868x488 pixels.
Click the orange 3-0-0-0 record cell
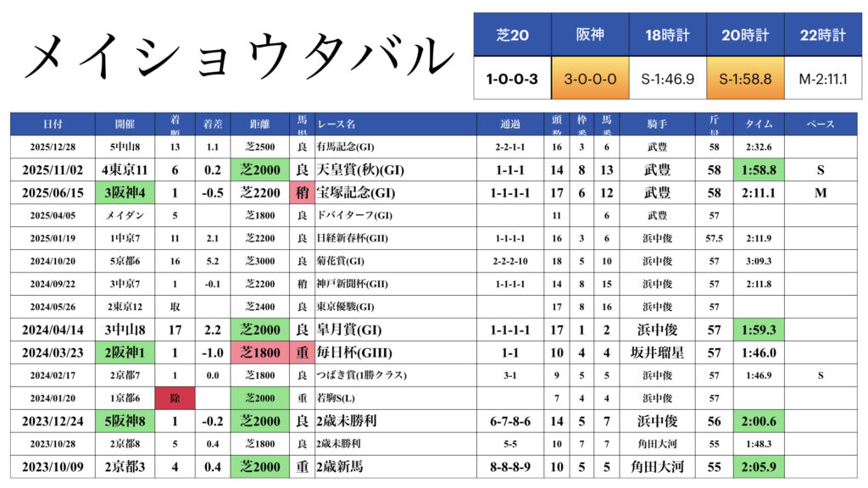(589, 79)
